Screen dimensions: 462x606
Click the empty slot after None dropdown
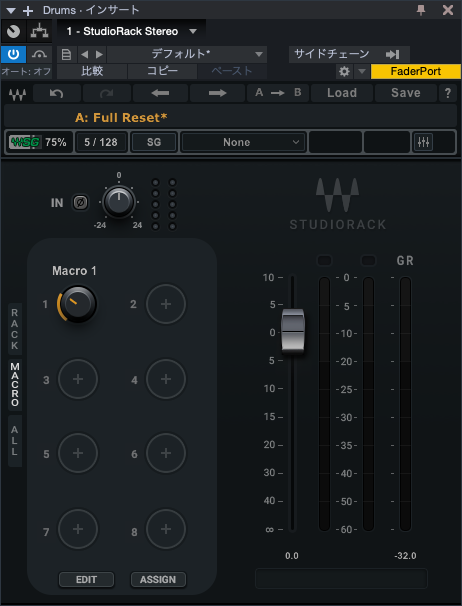335,142
